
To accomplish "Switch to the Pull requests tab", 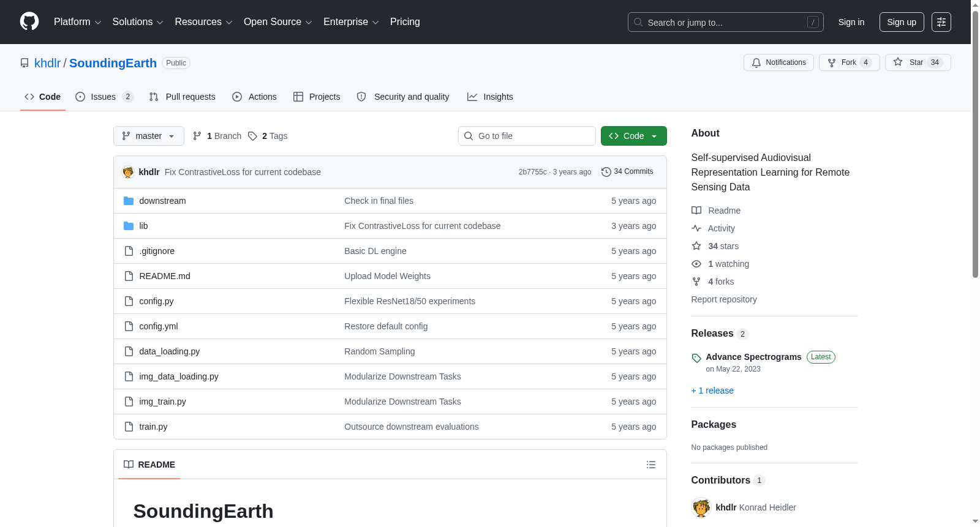I will click(x=183, y=97).
